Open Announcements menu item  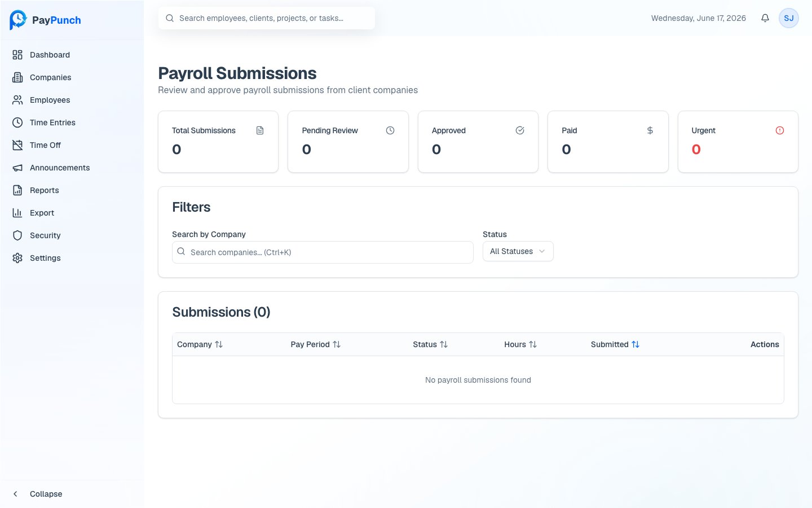pos(72,168)
